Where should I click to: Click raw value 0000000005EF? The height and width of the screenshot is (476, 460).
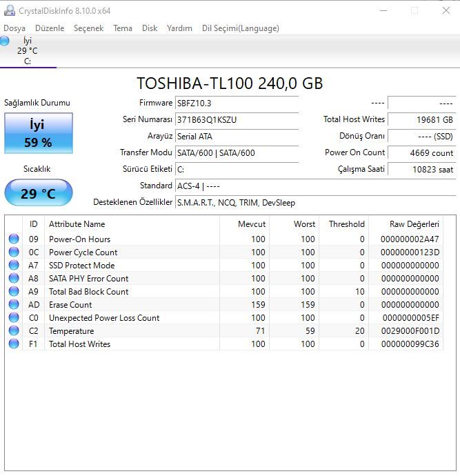pyautogui.click(x=411, y=318)
